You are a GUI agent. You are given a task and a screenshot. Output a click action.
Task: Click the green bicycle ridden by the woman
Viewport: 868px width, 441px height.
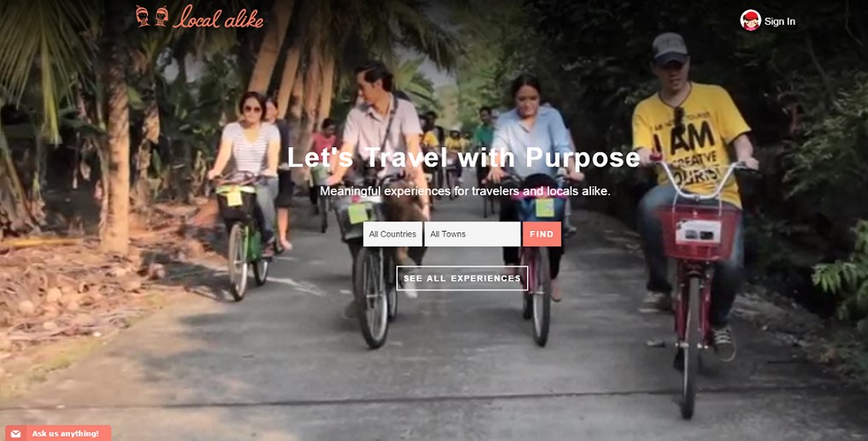pyautogui.click(x=245, y=238)
